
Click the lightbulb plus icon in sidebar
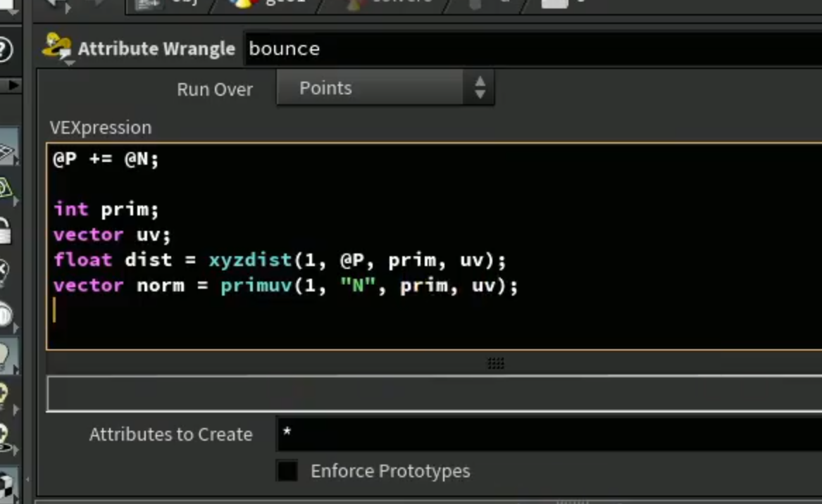click(x=4, y=394)
